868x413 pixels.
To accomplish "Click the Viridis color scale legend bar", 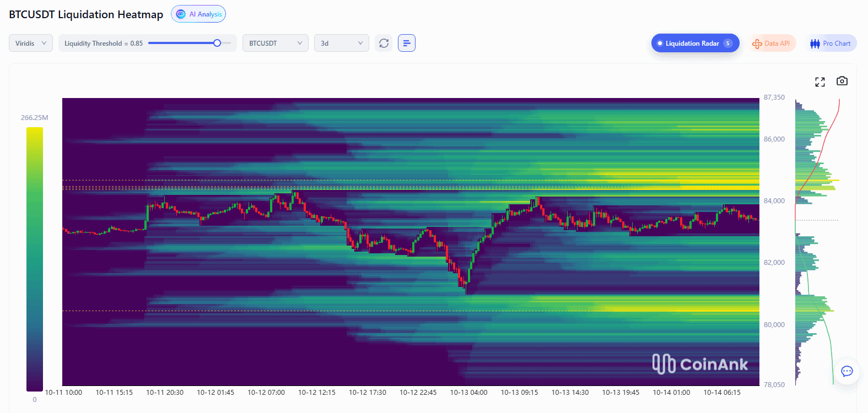I will (x=35, y=259).
